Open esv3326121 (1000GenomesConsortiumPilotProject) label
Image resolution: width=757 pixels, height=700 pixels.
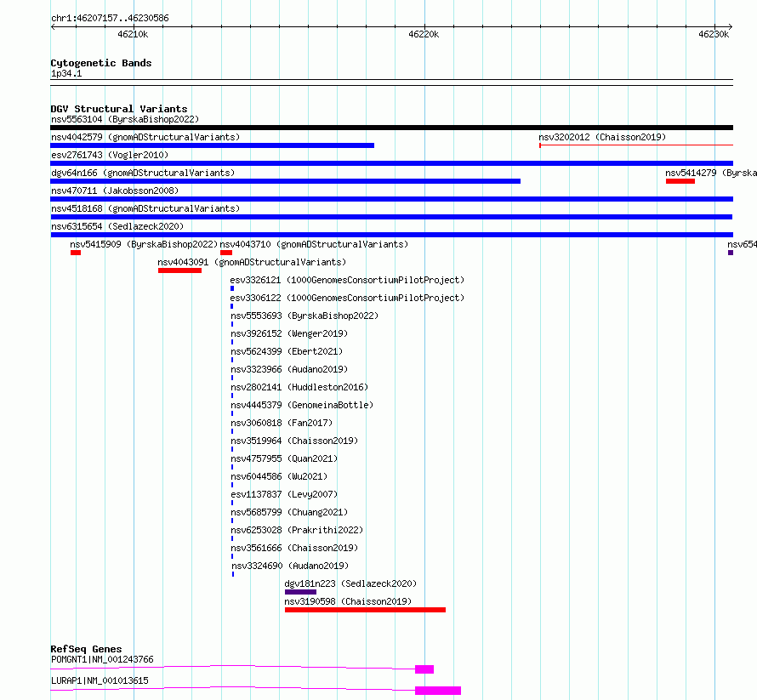point(347,280)
